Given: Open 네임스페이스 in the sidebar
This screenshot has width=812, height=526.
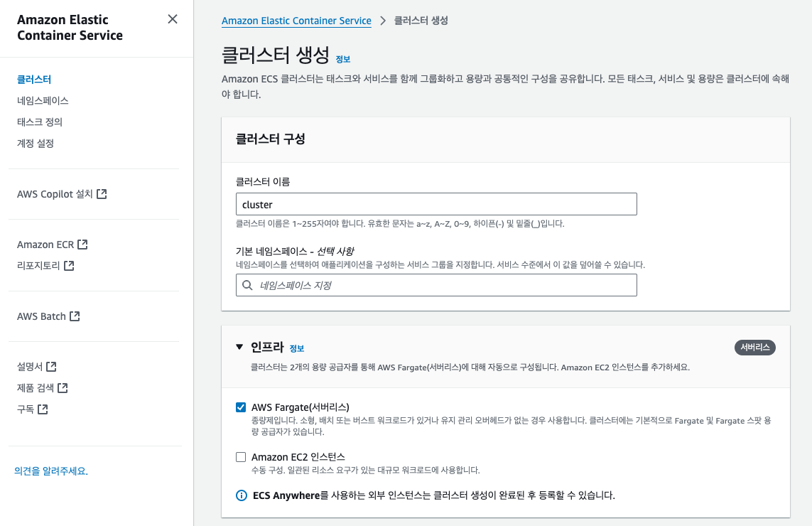Looking at the screenshot, I should pyautogui.click(x=43, y=100).
